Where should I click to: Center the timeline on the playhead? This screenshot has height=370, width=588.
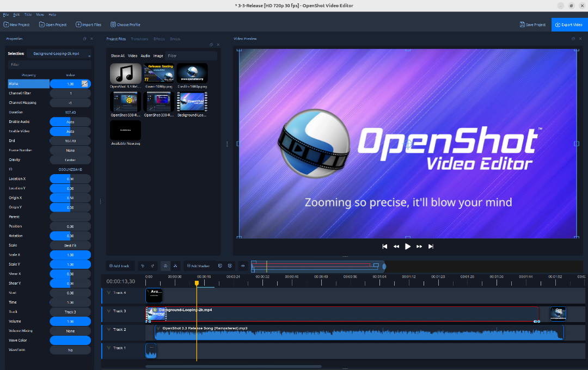243,266
